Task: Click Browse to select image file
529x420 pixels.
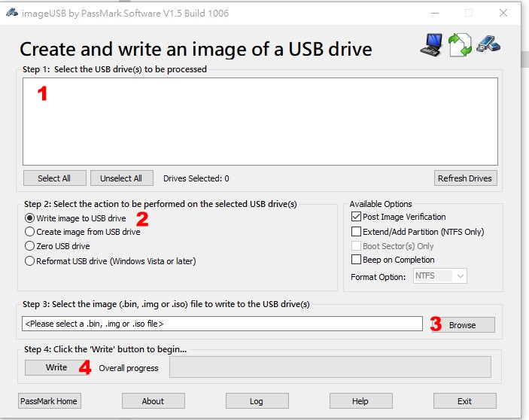Action: [x=462, y=325]
